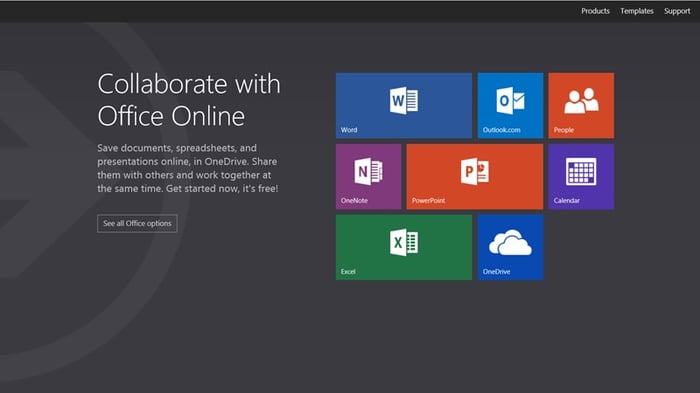Open the Calendar grid icon
This screenshot has width=700, height=393.
(x=581, y=171)
